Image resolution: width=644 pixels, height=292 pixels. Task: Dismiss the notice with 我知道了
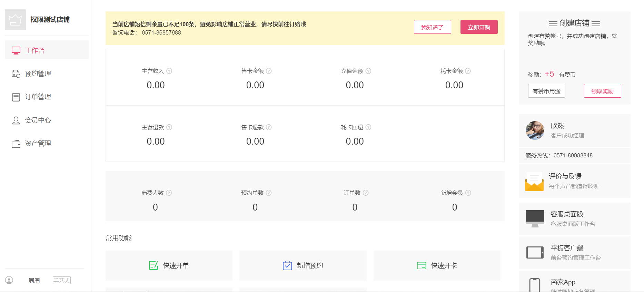[432, 27]
